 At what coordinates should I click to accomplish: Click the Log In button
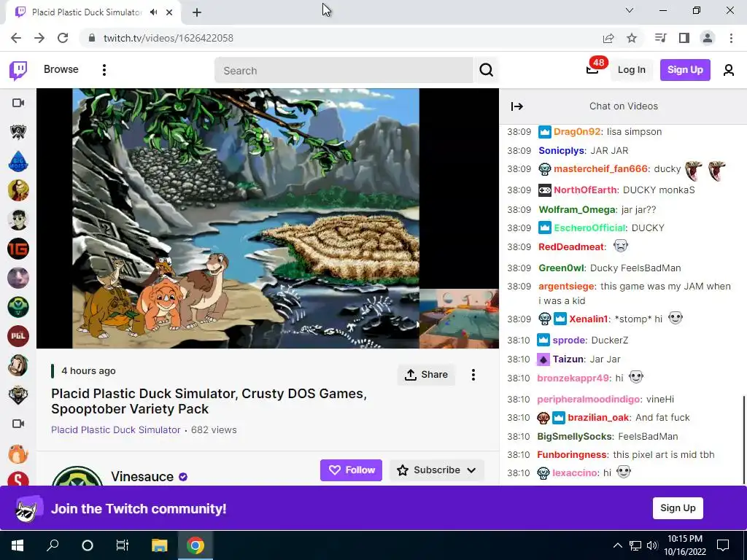(631, 70)
